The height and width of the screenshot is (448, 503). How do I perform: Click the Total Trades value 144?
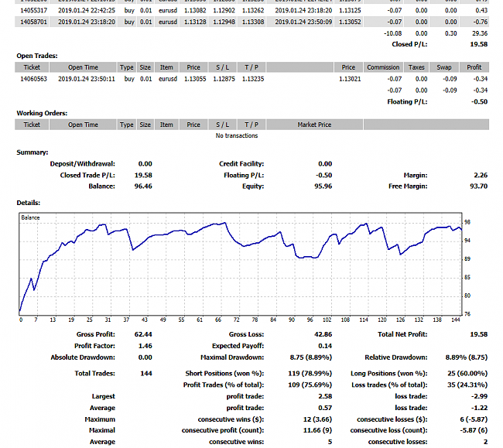tap(146, 374)
